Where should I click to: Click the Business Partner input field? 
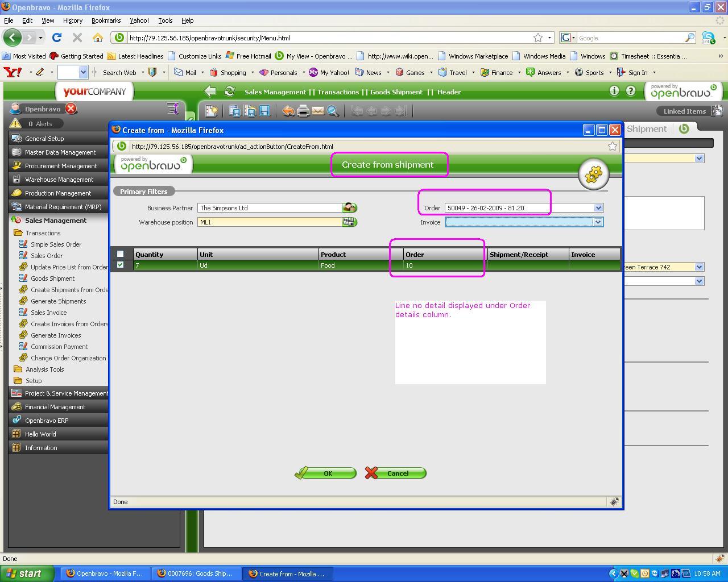pos(270,208)
